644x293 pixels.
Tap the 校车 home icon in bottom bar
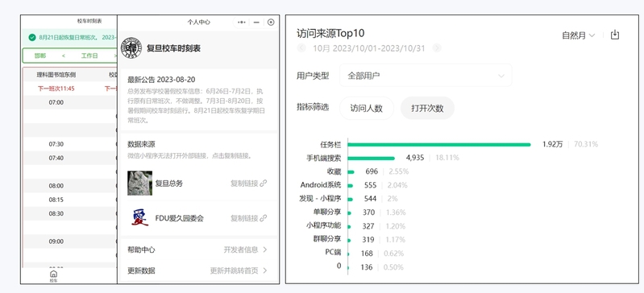tap(53, 274)
